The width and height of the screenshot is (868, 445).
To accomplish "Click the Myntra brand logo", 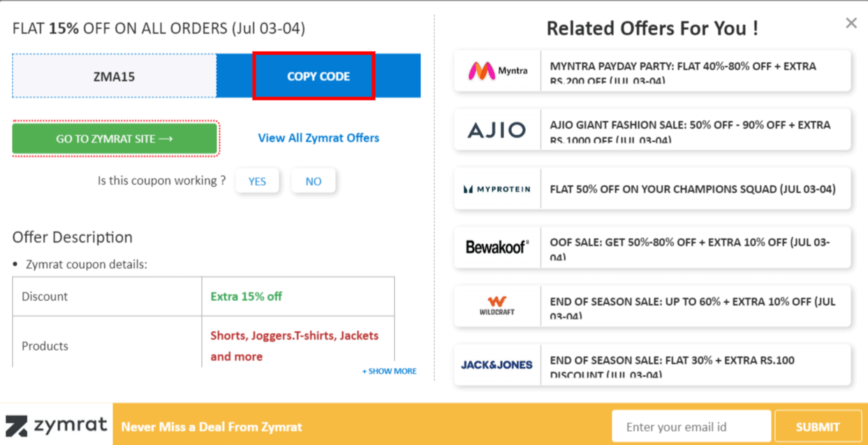I will click(496, 71).
